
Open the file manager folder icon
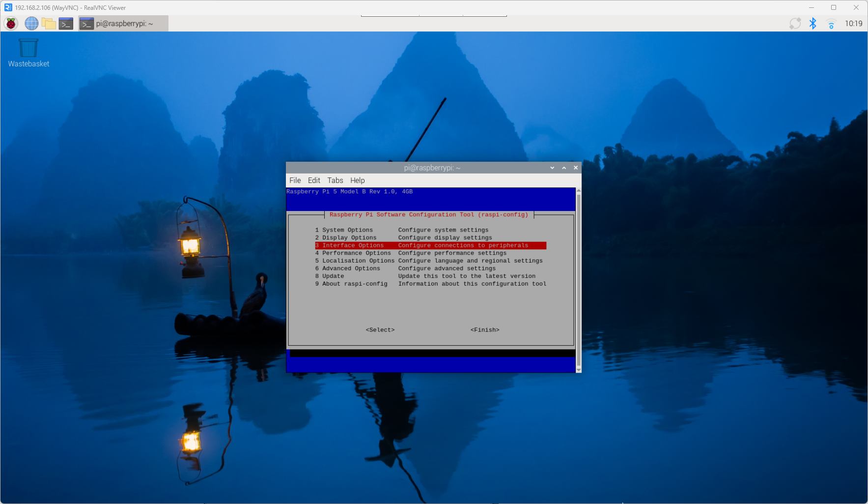pyautogui.click(x=49, y=23)
